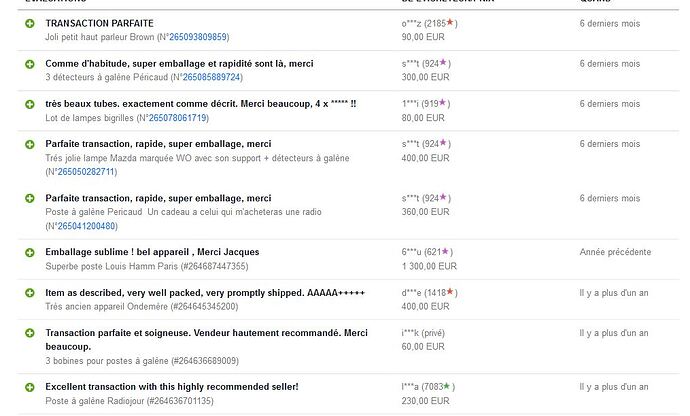Click green plus icon for Transaction parfaite et soigneuse
This screenshot has height=416, width=690.
pyautogui.click(x=30, y=333)
